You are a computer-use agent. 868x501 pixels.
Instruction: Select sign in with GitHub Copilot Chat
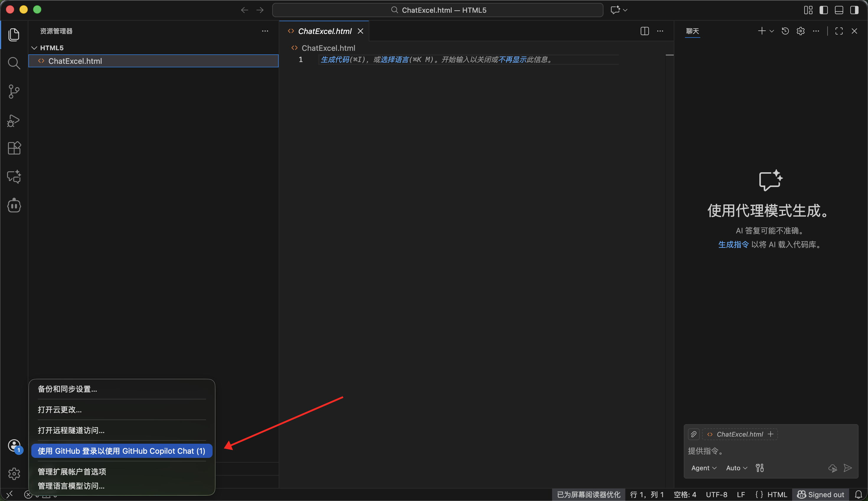point(121,451)
